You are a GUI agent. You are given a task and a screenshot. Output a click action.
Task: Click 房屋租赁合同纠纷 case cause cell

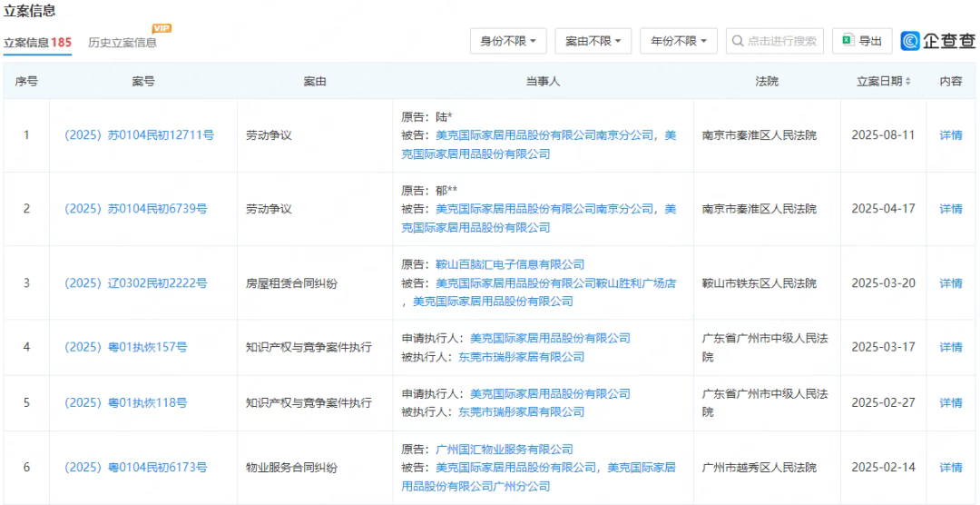point(292,282)
